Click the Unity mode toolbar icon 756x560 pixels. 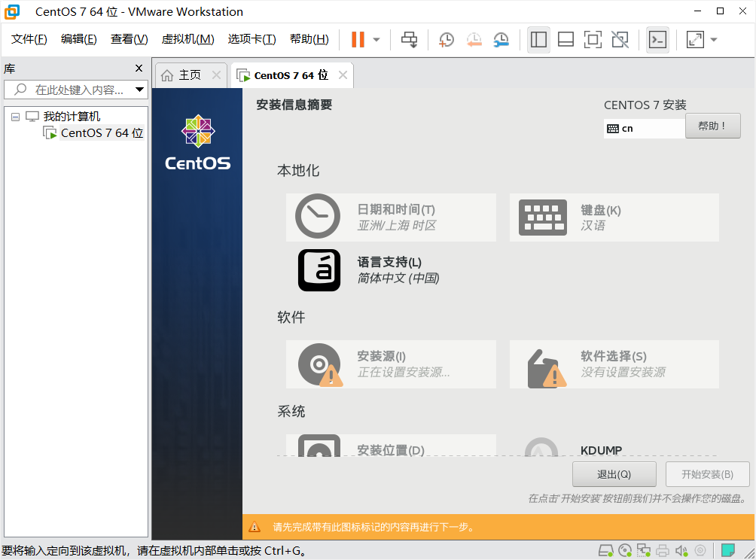620,40
